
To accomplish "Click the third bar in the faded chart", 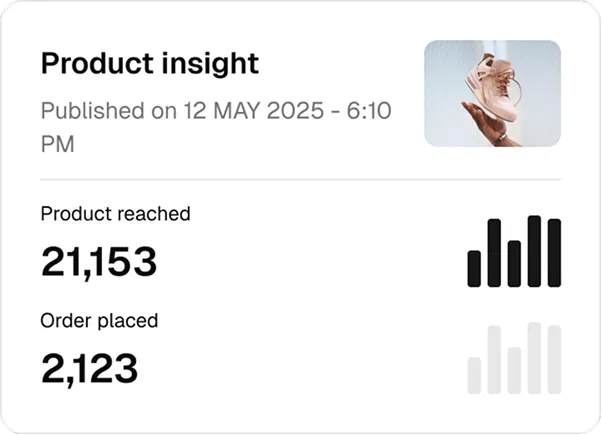I will click(x=514, y=370).
